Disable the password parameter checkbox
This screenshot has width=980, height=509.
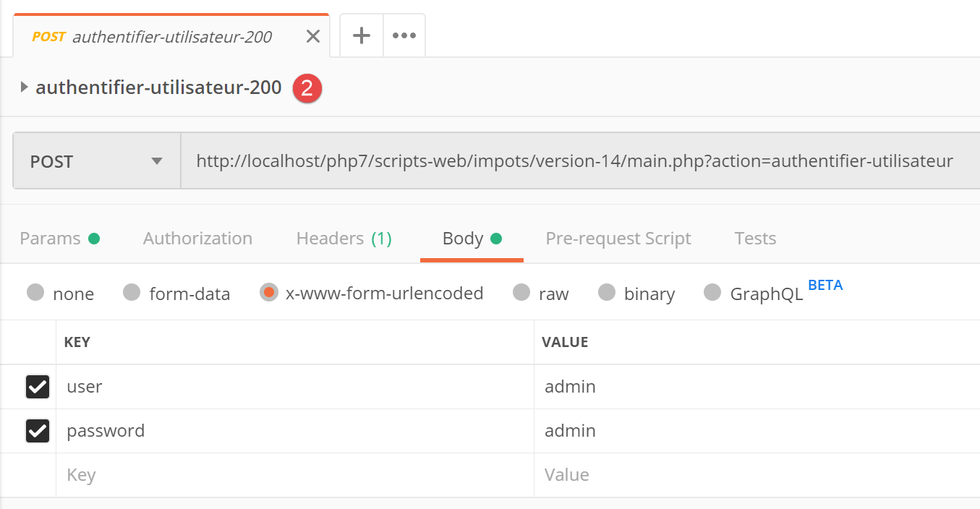pyautogui.click(x=38, y=431)
